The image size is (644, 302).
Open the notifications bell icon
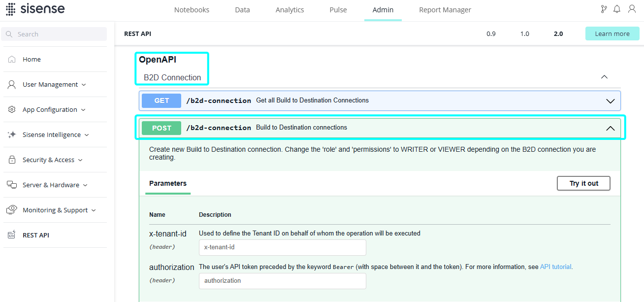coord(617,9)
